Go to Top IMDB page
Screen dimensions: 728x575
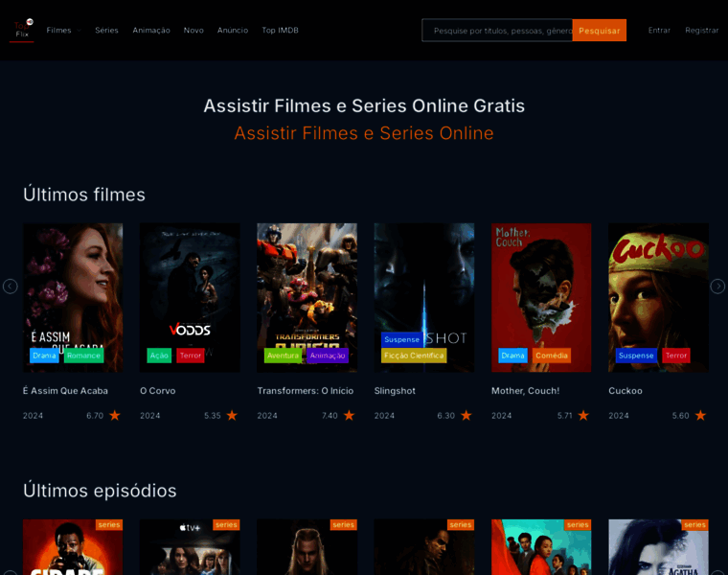pyautogui.click(x=280, y=31)
